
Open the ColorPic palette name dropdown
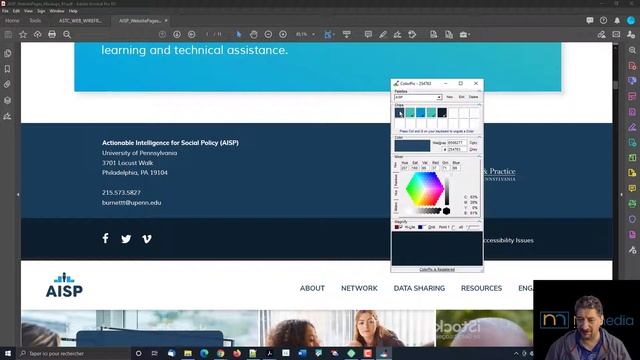click(x=439, y=97)
